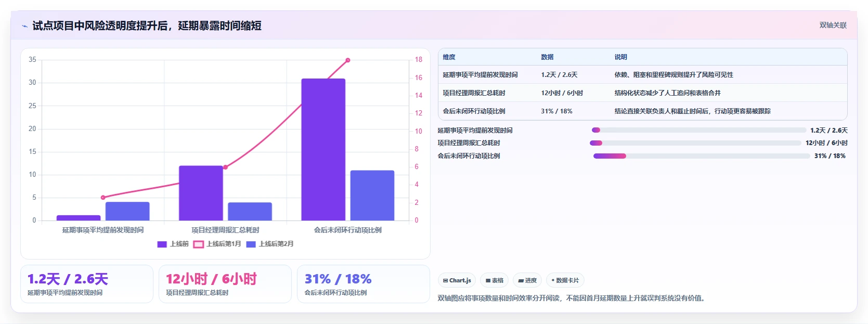Click the 会后未闭环行动项比例 progress bar
868x324 pixels.
(x=702, y=156)
